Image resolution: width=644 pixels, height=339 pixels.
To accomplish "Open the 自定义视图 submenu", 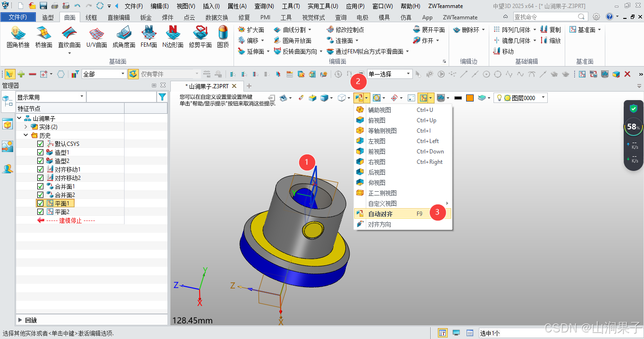I will [x=402, y=203].
